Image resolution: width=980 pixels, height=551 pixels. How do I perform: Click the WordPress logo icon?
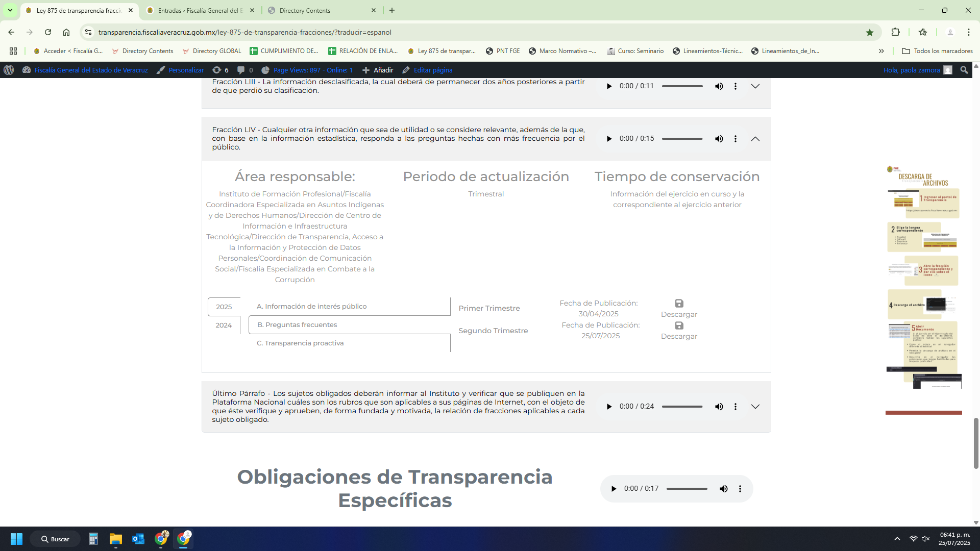9,70
